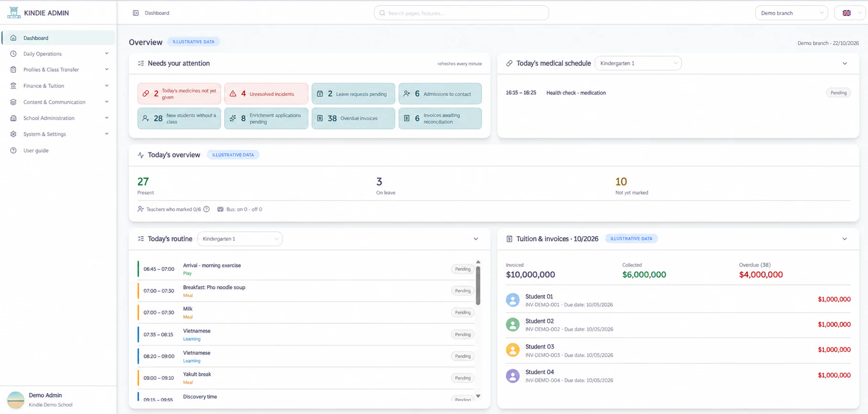The height and width of the screenshot is (414, 868).
Task: Open the Today's routine Kindergarten 1 dropdown
Action: 240,239
